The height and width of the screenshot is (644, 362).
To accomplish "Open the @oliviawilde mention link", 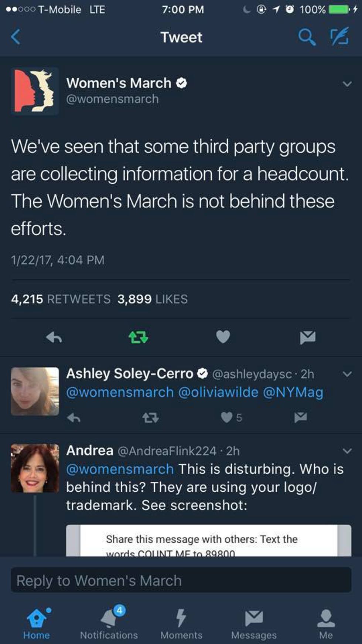I will pyautogui.click(x=218, y=392).
